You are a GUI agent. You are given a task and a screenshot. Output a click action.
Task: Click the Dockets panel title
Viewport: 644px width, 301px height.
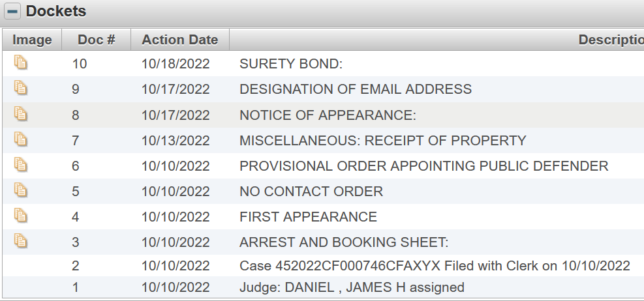[56, 12]
